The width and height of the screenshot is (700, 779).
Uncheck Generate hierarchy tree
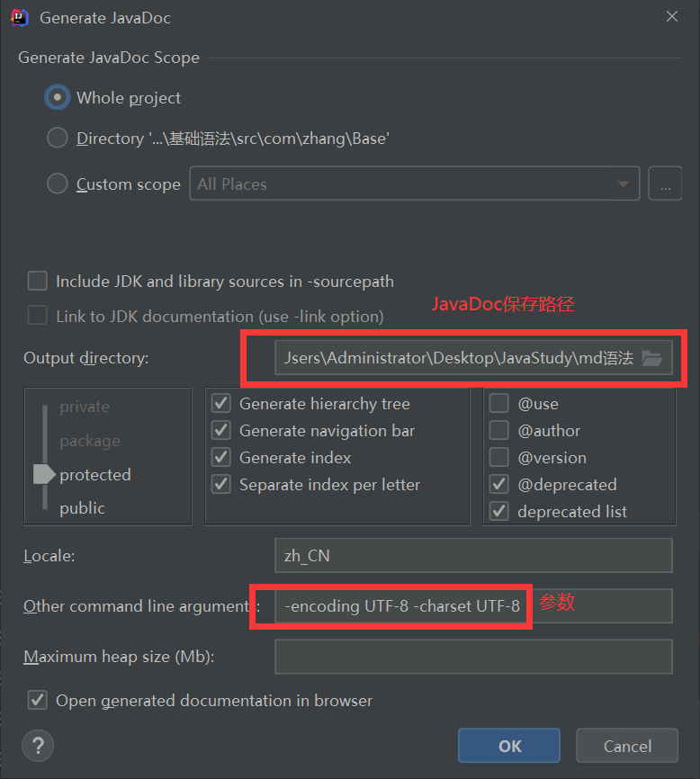coord(220,404)
